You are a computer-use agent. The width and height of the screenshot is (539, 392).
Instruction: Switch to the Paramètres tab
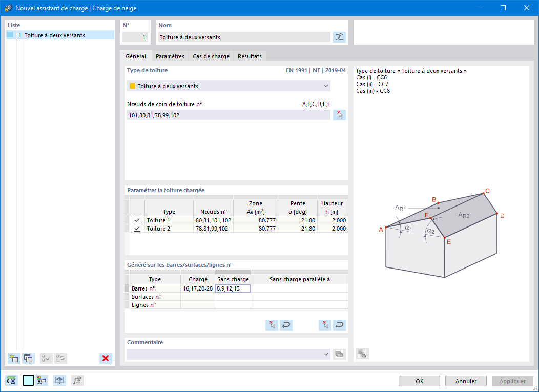click(x=170, y=56)
